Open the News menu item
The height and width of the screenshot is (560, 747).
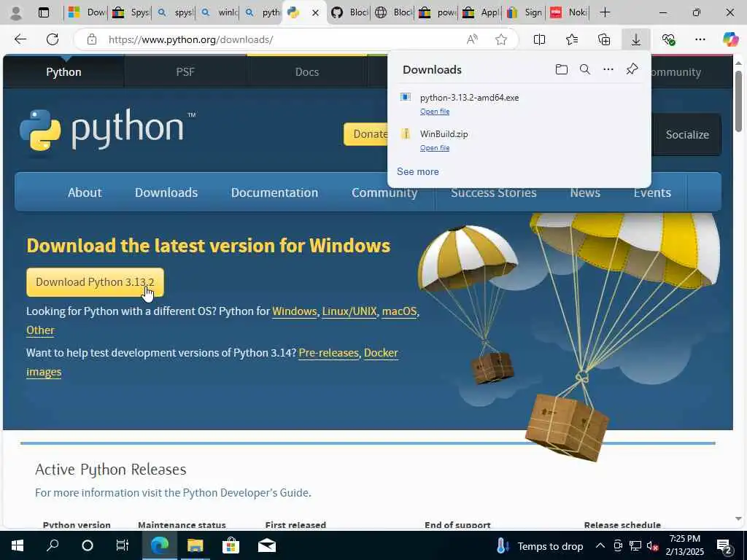(585, 192)
